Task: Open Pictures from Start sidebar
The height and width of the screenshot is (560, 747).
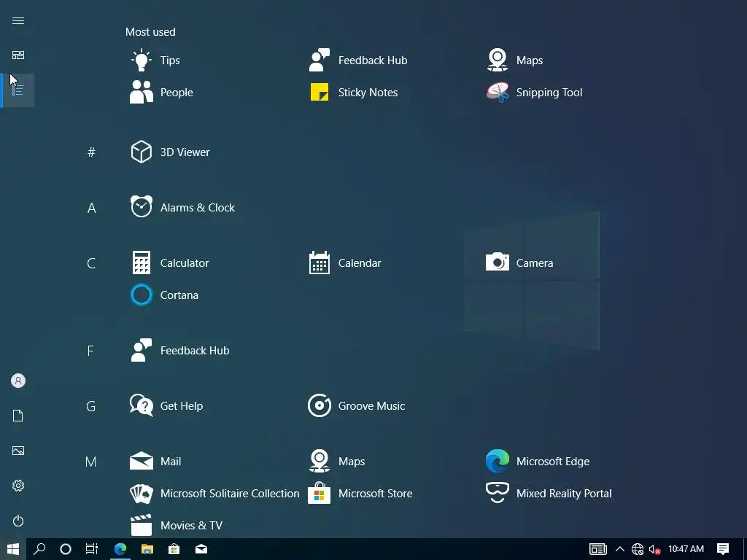Action: 18,451
